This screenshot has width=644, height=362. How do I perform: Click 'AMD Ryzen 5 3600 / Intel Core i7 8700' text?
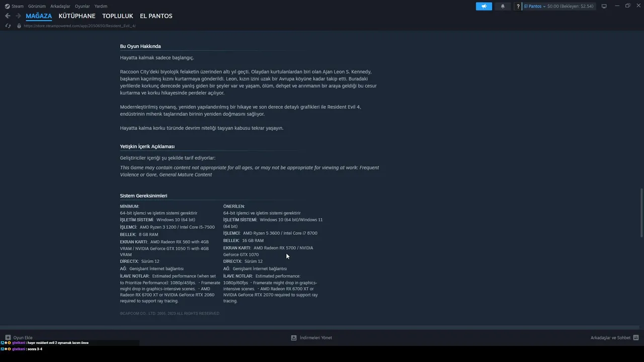tap(280, 233)
